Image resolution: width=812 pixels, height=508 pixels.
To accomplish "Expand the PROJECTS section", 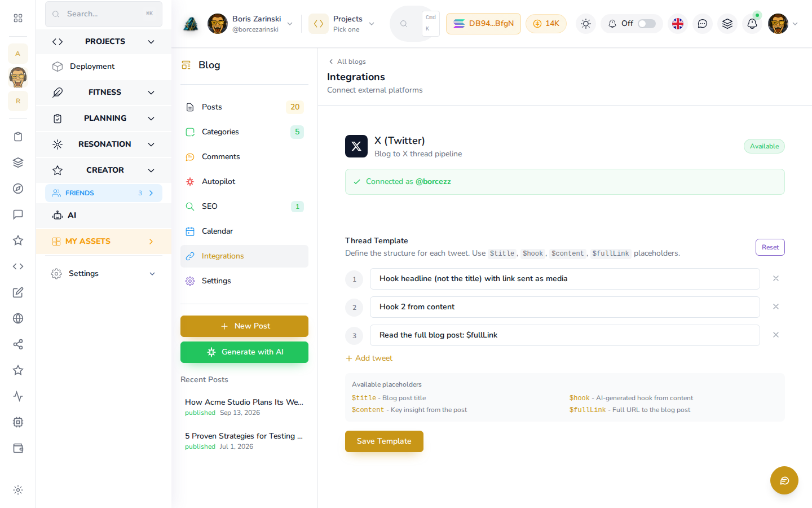I will tap(104, 42).
